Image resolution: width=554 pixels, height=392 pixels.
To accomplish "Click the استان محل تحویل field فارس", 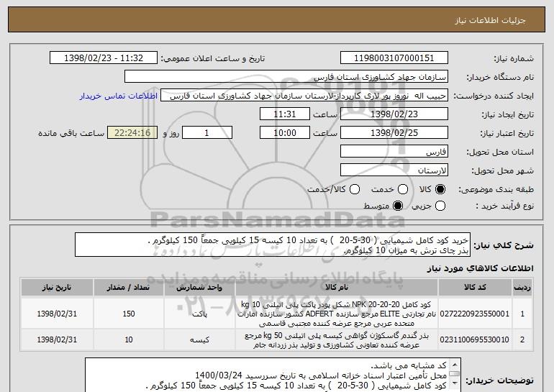I will click(394, 152).
